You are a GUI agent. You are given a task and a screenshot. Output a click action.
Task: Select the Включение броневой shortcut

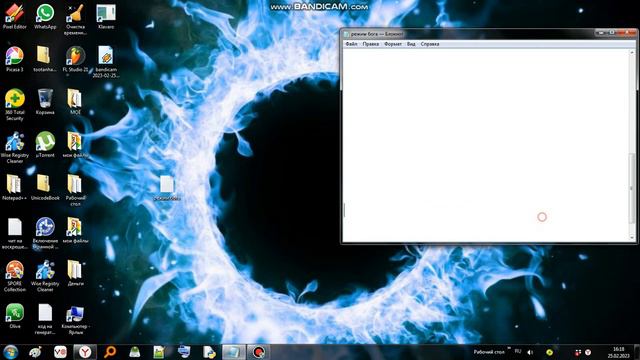(x=45, y=233)
